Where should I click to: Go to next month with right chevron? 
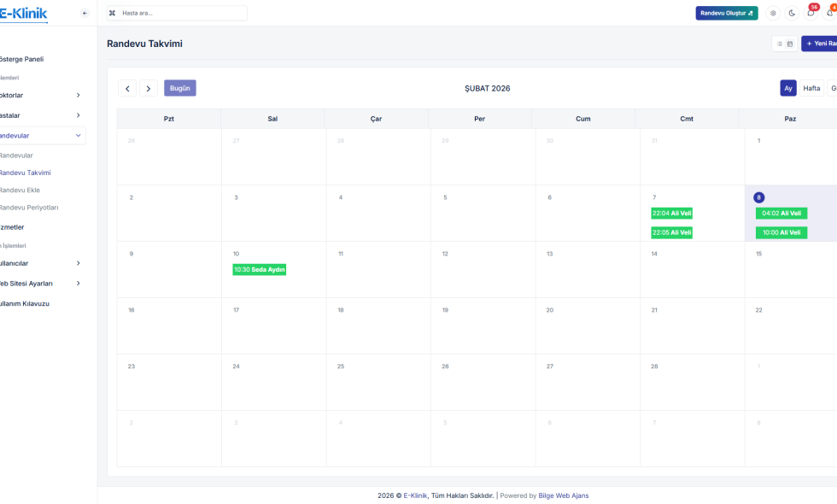coord(149,88)
